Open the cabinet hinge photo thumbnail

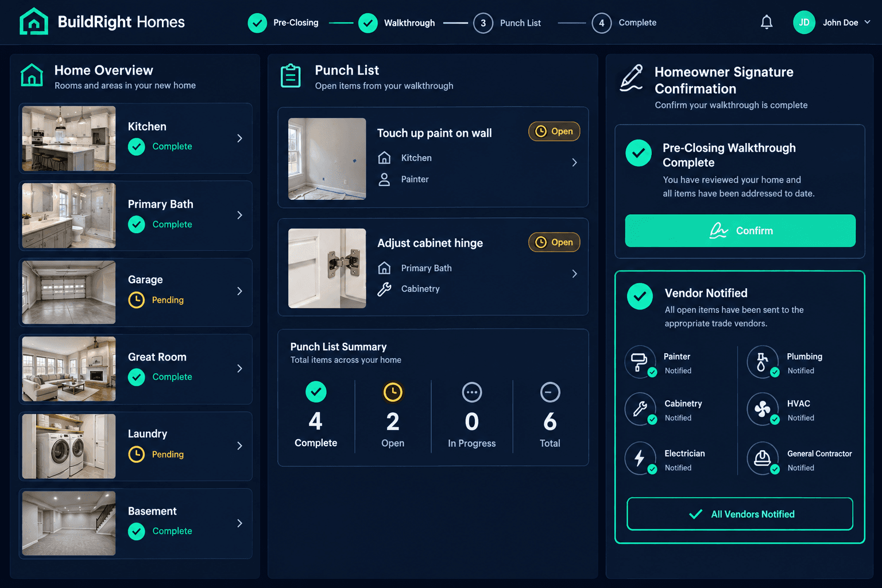[327, 268]
